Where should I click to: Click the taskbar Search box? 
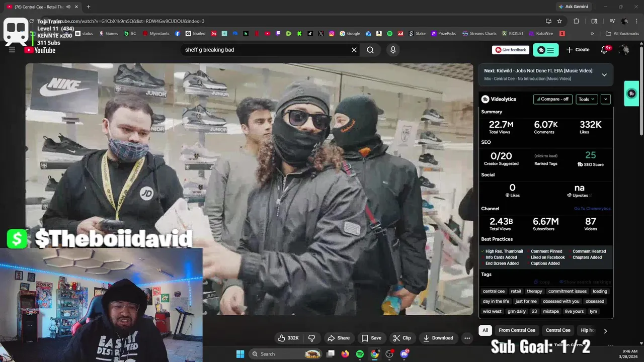[x=286, y=354]
